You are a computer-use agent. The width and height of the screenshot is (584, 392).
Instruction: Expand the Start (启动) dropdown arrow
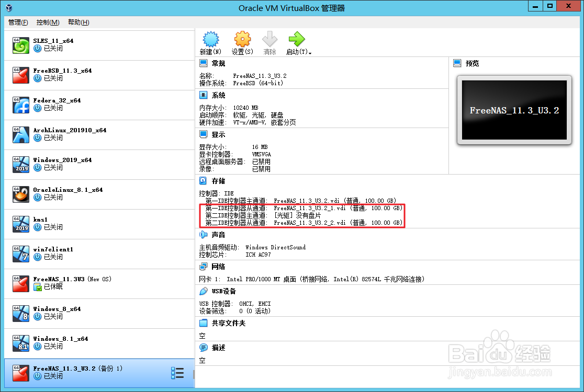coord(310,53)
